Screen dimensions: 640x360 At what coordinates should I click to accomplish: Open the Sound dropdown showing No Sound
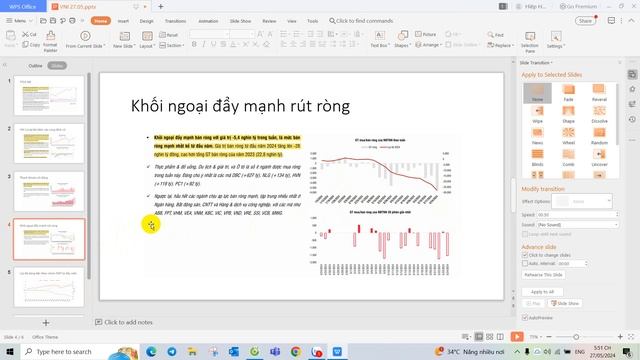577,224
